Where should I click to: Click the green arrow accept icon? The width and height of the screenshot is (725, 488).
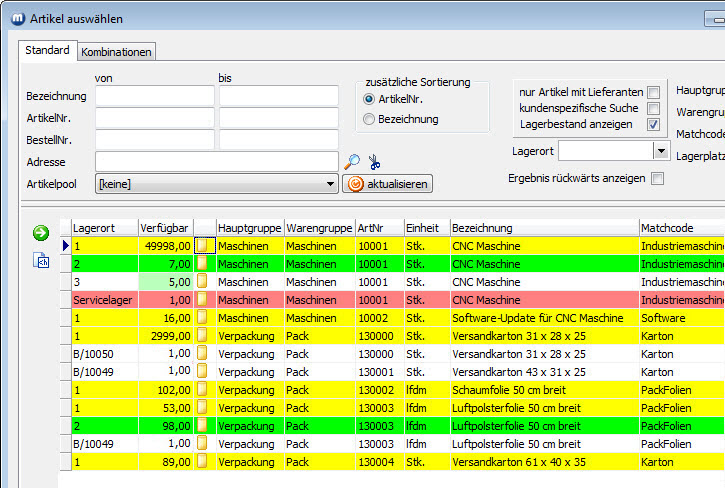click(41, 233)
